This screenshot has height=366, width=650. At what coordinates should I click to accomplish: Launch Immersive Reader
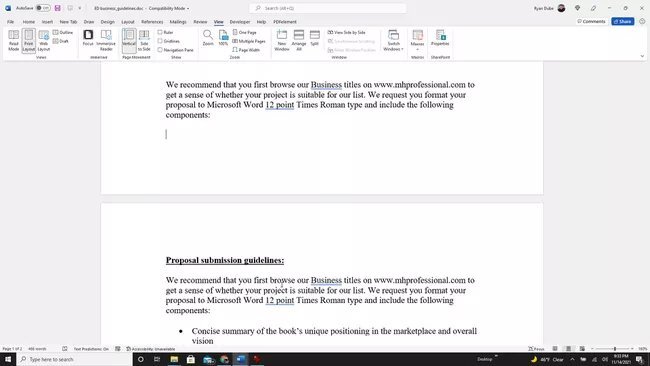pyautogui.click(x=106, y=40)
